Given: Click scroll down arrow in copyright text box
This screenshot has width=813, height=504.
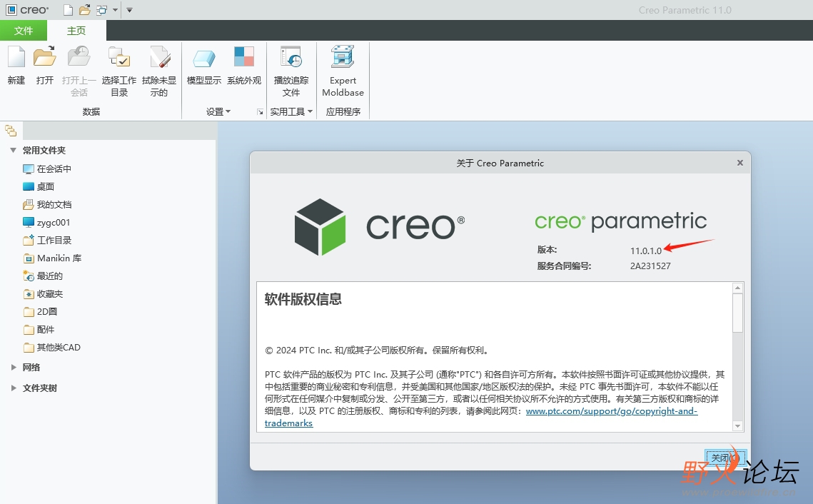Looking at the screenshot, I should point(737,425).
